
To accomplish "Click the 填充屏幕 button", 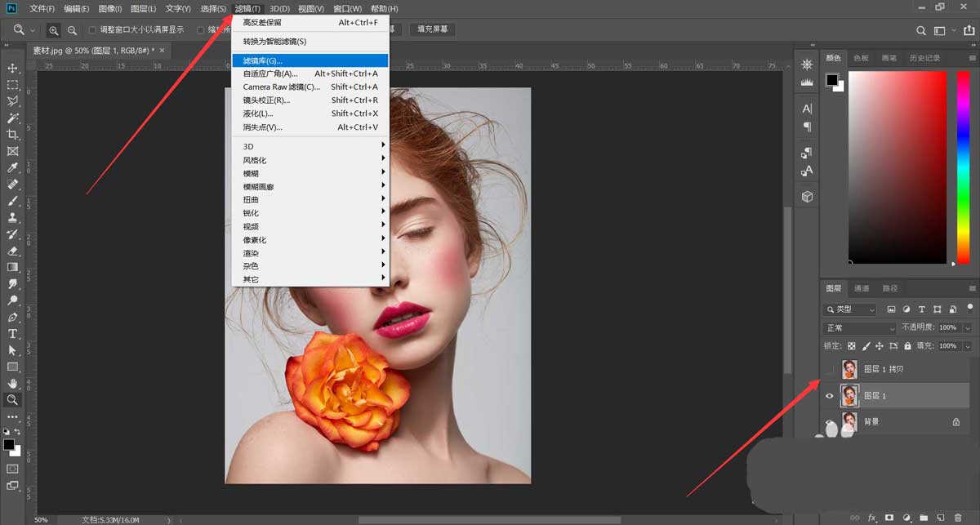I will click(433, 29).
